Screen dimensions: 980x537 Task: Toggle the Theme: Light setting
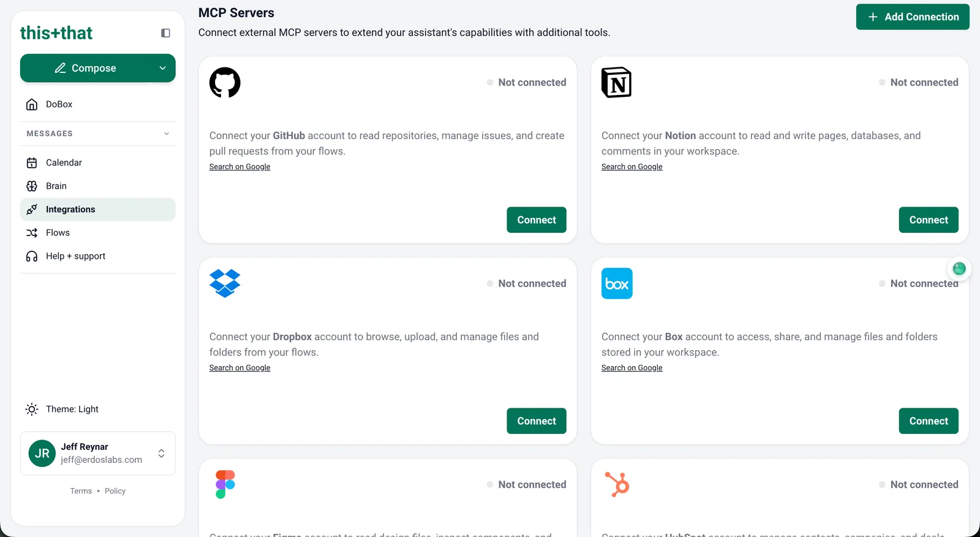[x=98, y=409]
